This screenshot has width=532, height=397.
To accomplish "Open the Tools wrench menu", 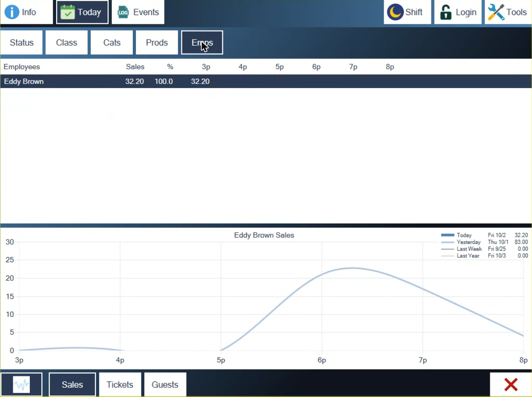I will click(x=508, y=12).
